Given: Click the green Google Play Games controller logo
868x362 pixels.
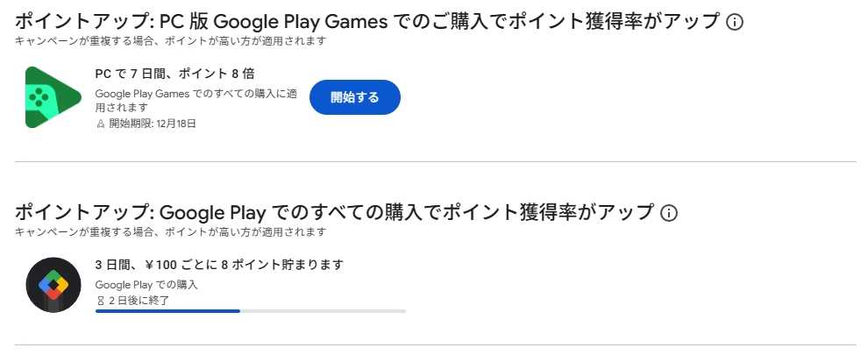Looking at the screenshot, I should click(x=52, y=97).
